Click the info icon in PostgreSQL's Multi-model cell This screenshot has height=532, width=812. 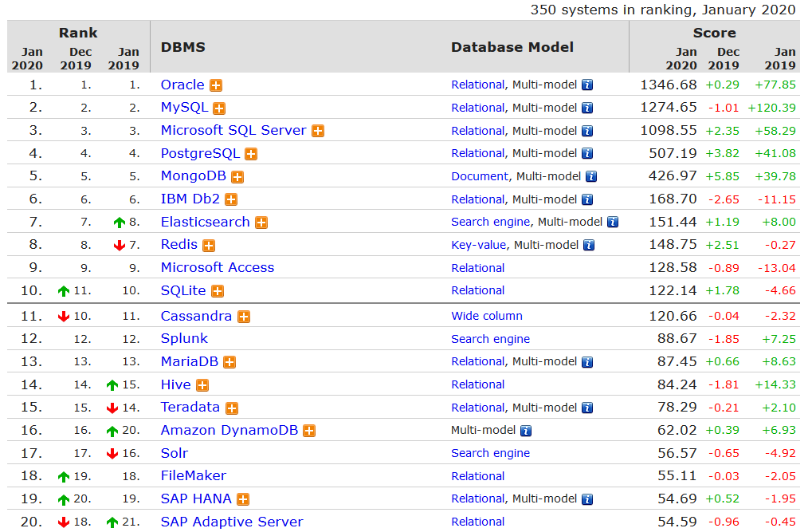point(587,154)
